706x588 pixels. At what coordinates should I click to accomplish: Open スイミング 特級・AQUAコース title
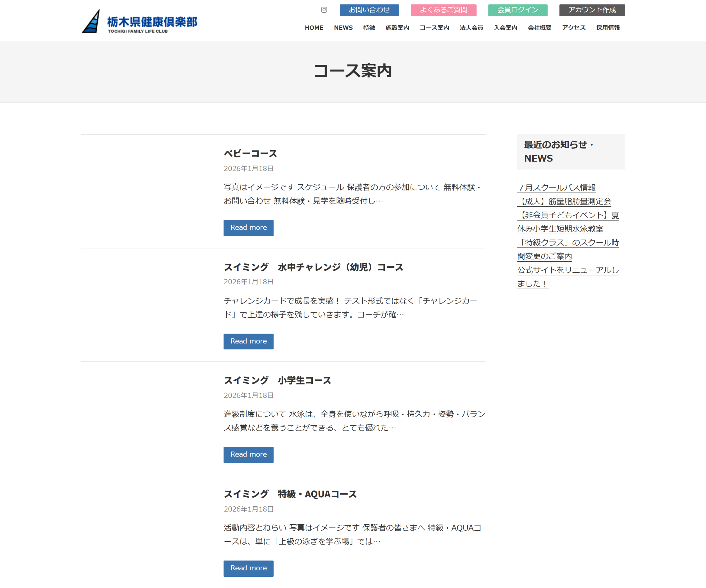coord(290,494)
